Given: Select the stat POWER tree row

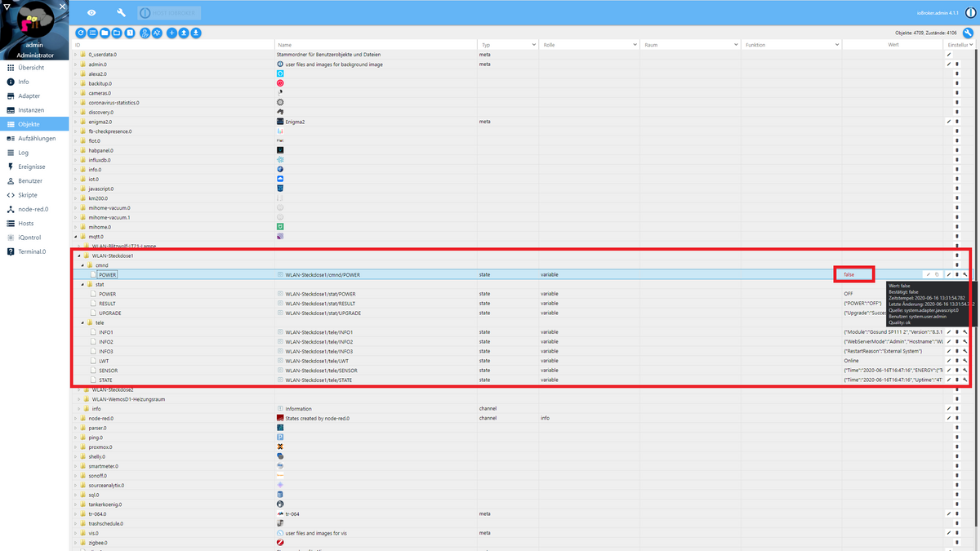Looking at the screenshot, I should (x=107, y=294).
